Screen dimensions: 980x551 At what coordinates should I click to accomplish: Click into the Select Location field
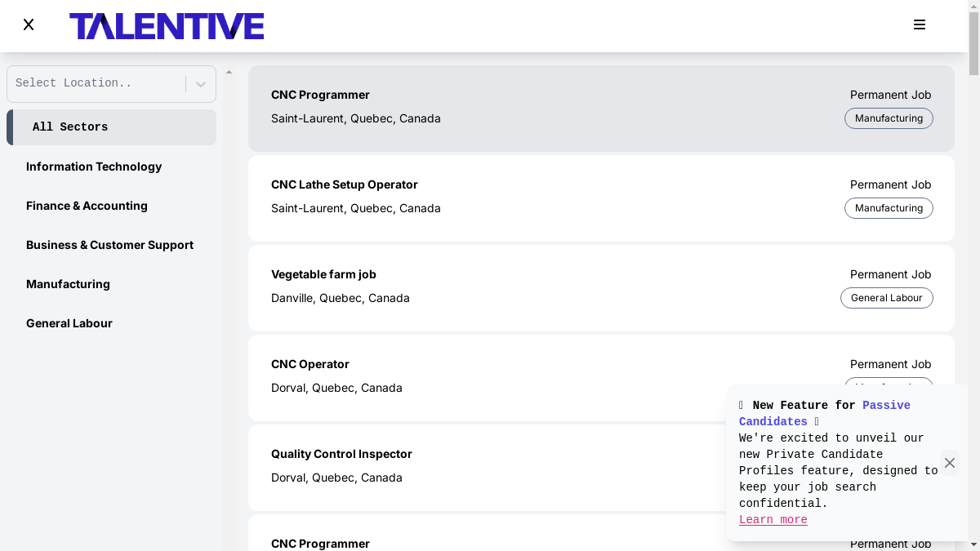(94, 83)
